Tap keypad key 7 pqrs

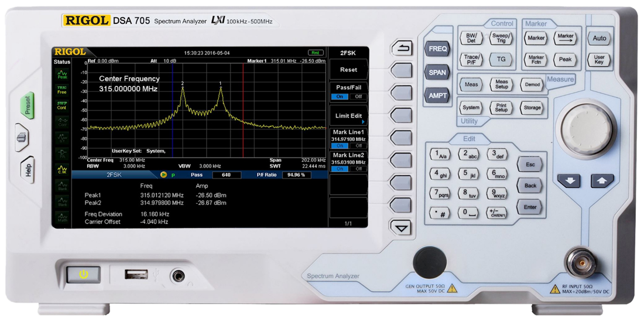440,193
